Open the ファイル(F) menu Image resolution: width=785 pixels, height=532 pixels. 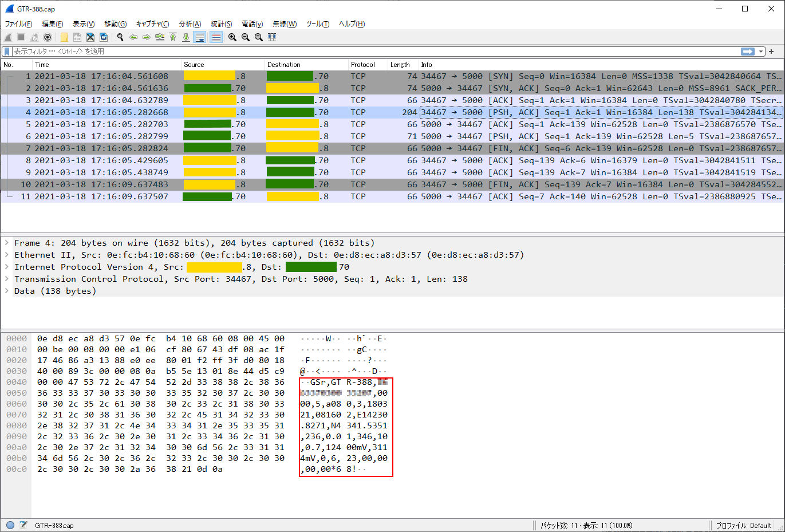[18, 23]
